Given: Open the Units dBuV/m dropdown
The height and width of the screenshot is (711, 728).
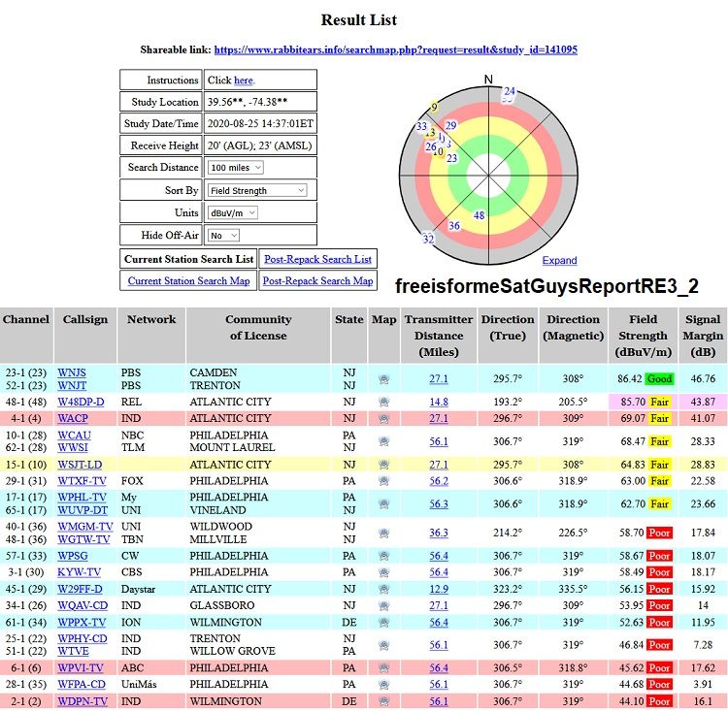Looking at the screenshot, I should (x=233, y=212).
